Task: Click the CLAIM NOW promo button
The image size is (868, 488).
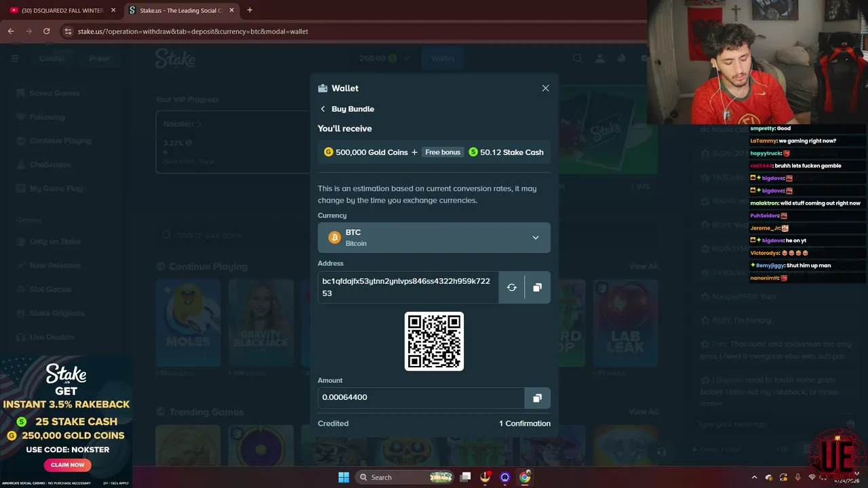Action: pyautogui.click(x=68, y=465)
